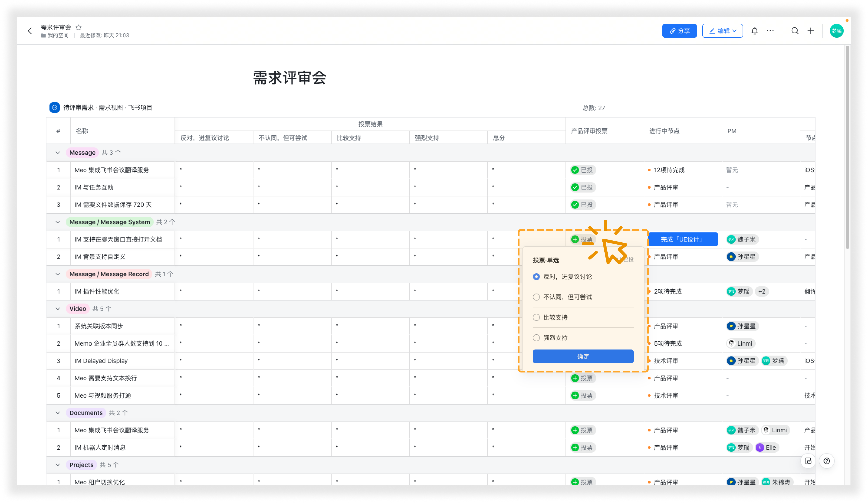
Task: Click the 完成「UE设计」 button
Action: 683,239
